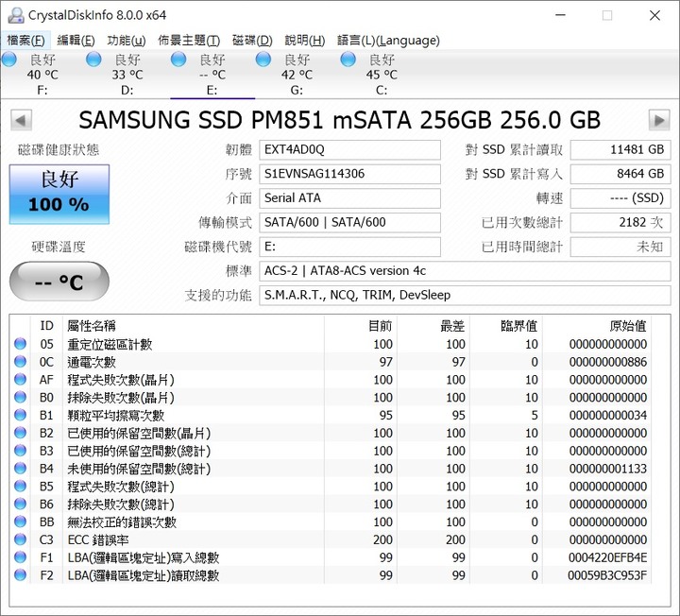Screen dimensions: 680x616
Task: Click the SAMSUNG SSD PM851 mSATA disk title
Action: 340,120
